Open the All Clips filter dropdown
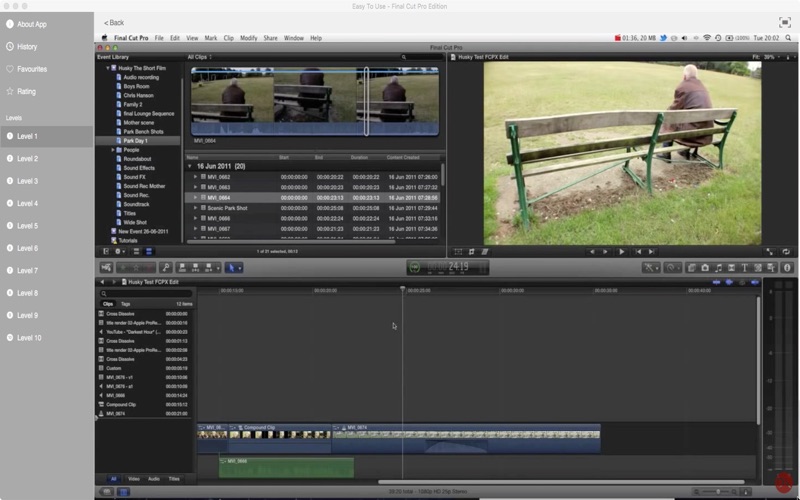The width and height of the screenshot is (800, 500). 199,57
